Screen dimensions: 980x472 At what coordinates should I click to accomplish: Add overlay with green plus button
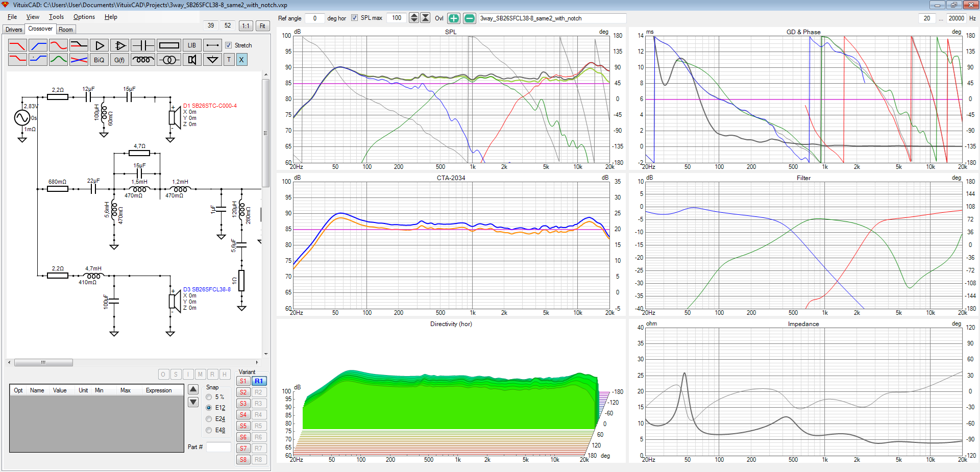tap(454, 18)
